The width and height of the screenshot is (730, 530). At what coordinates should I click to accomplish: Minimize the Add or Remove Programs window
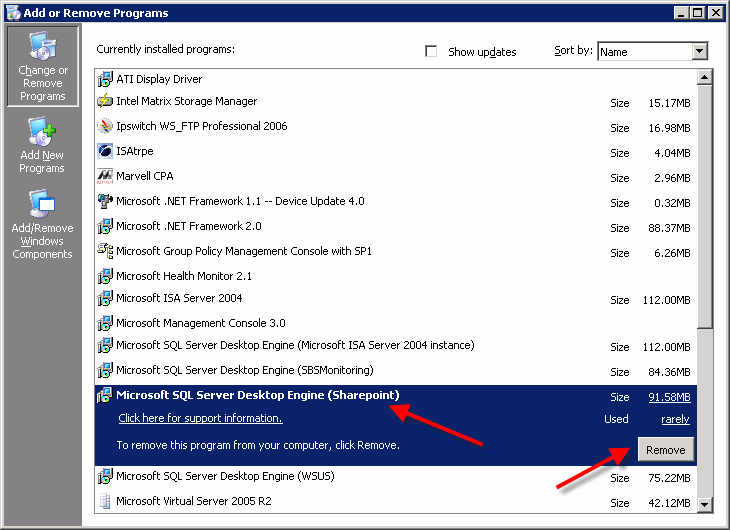[682, 13]
